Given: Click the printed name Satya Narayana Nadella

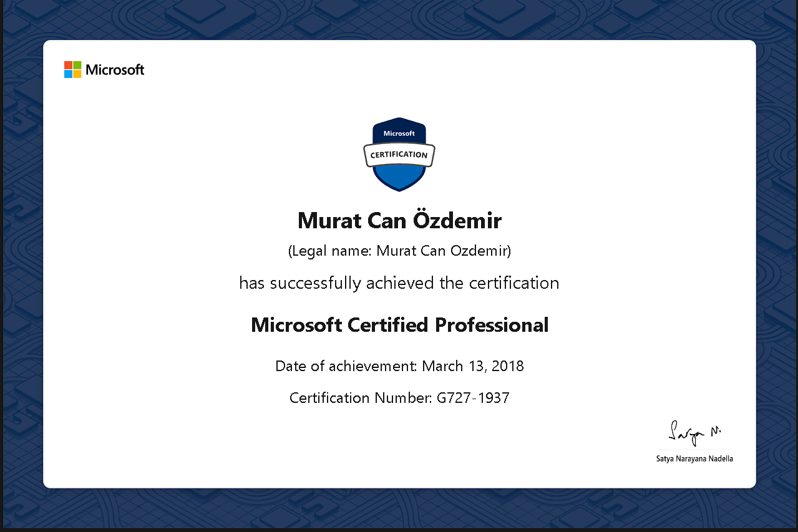Looking at the screenshot, I should click(694, 459).
